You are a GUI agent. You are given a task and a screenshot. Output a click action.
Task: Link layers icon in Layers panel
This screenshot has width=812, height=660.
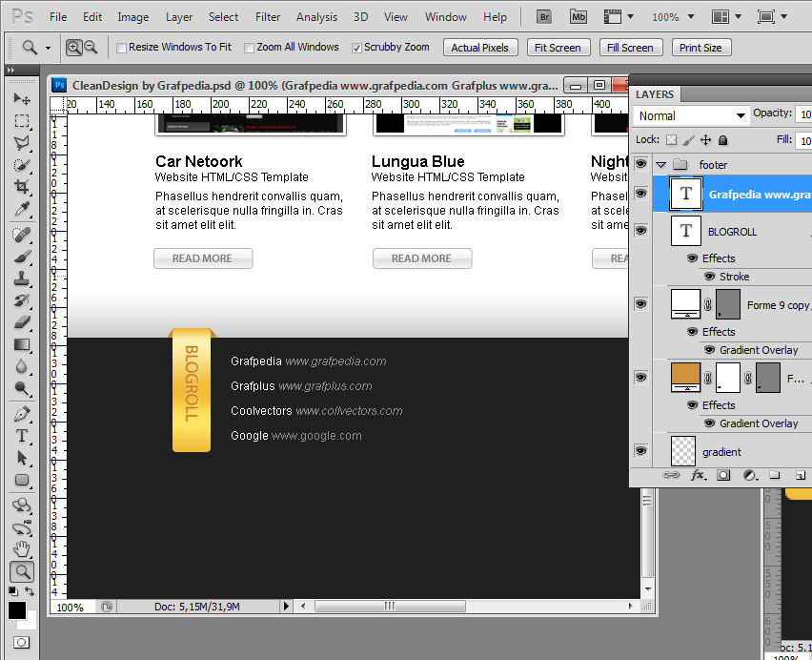coord(671,475)
